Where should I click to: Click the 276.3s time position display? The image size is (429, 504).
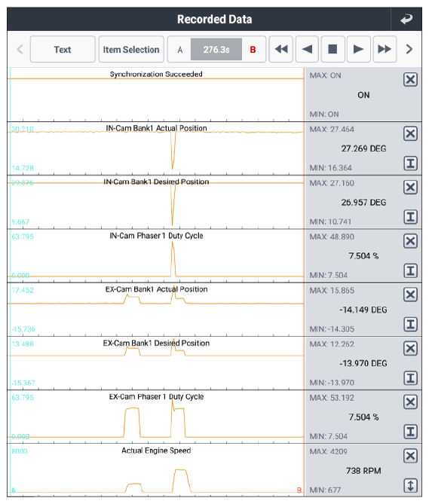(216, 50)
